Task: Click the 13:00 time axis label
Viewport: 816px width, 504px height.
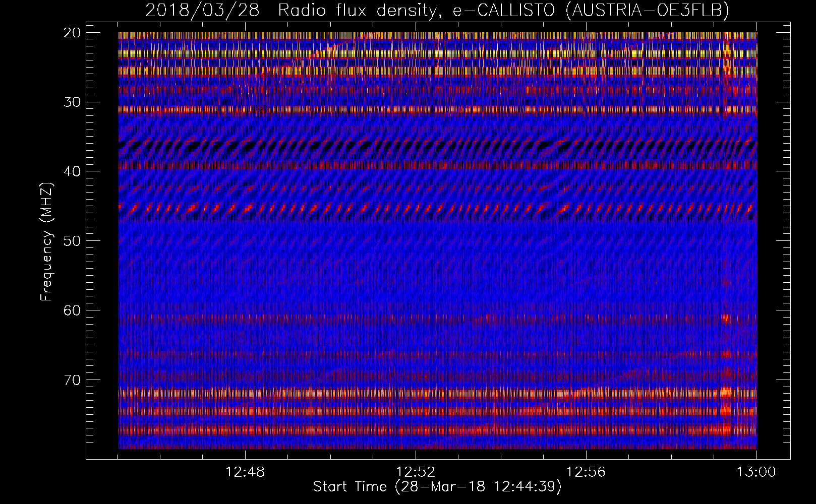Action: click(756, 472)
